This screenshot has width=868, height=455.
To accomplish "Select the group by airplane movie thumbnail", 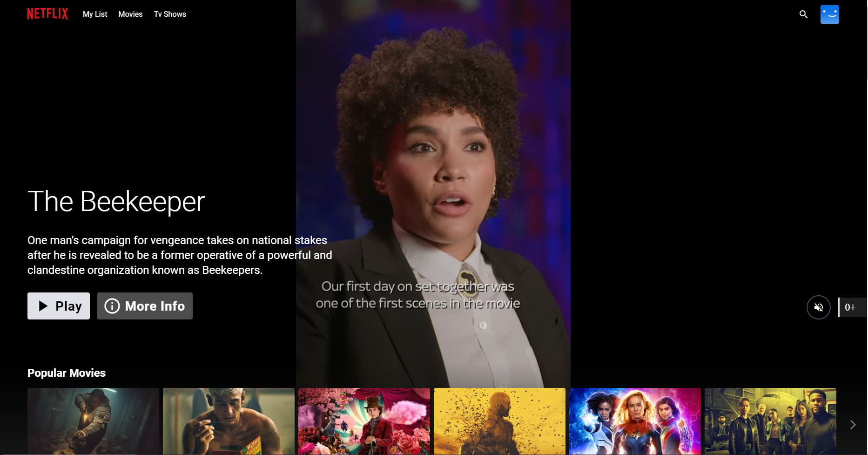I will 770,421.
